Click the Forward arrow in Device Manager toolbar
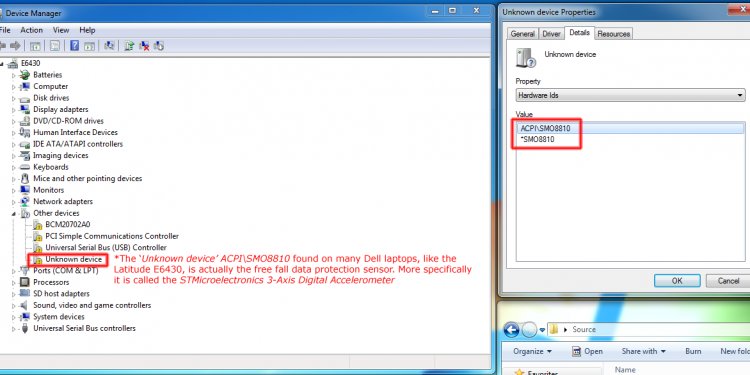 tap(15, 46)
